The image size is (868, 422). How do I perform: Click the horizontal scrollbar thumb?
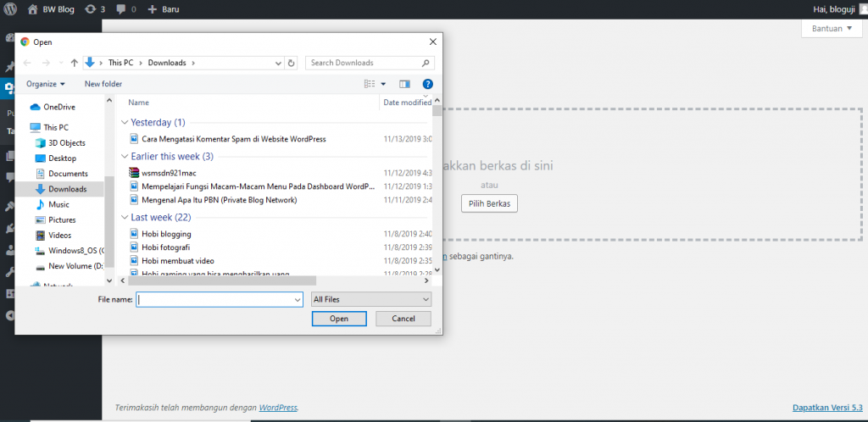pyautogui.click(x=222, y=281)
